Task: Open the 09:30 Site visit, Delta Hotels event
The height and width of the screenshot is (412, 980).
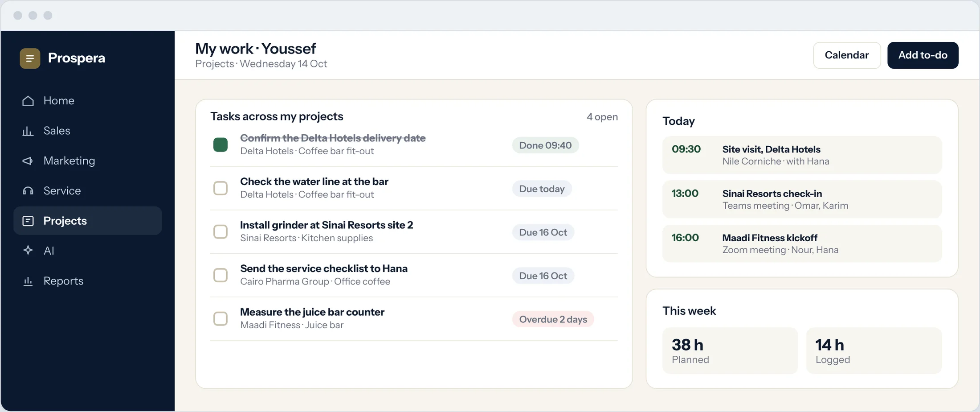Action: coord(802,155)
